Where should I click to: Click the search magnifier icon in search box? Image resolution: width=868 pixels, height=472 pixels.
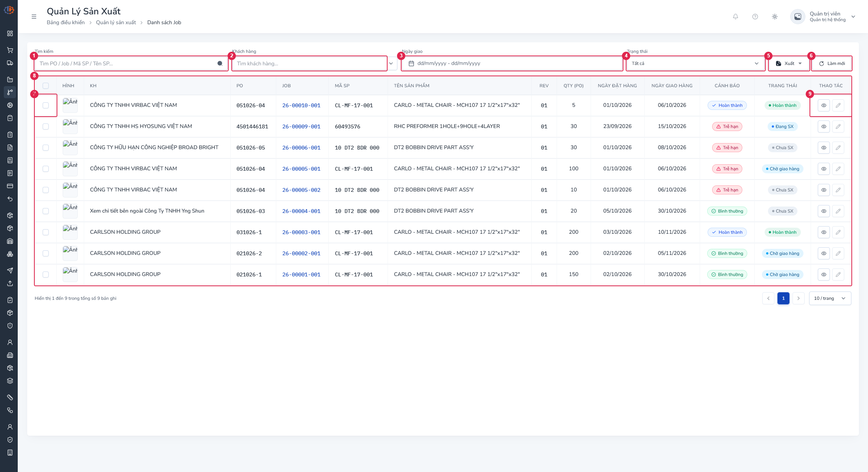[220, 63]
